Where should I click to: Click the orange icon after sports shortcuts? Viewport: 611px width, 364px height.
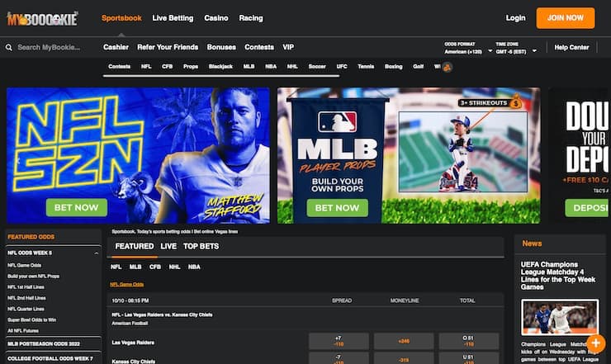(448, 67)
